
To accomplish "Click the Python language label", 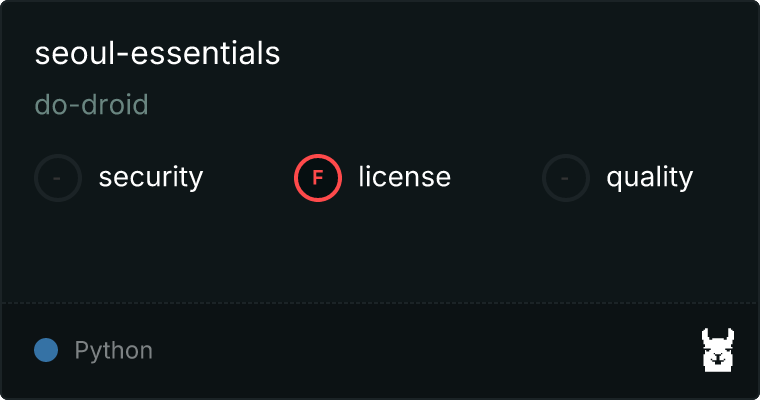I will pyautogui.click(x=113, y=351).
